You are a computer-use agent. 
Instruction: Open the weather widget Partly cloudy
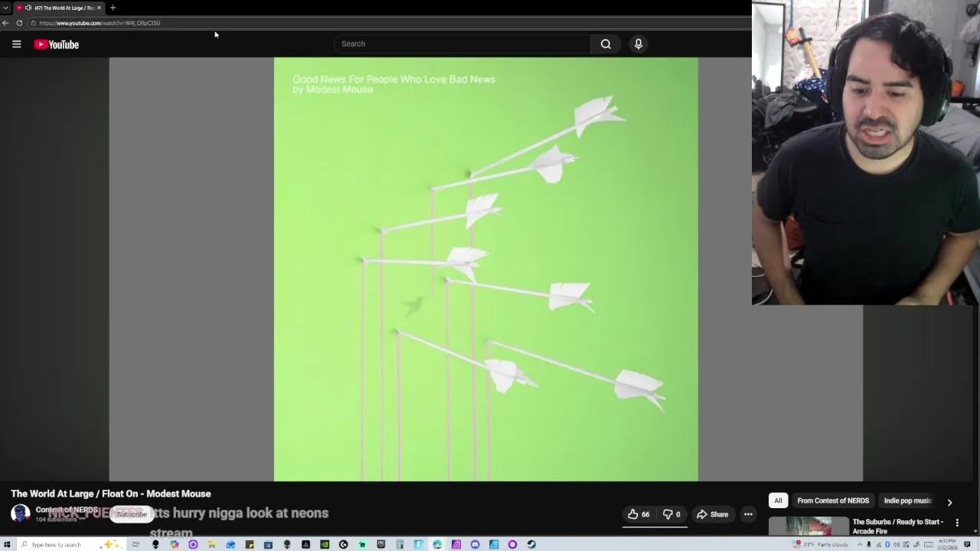[820, 544]
